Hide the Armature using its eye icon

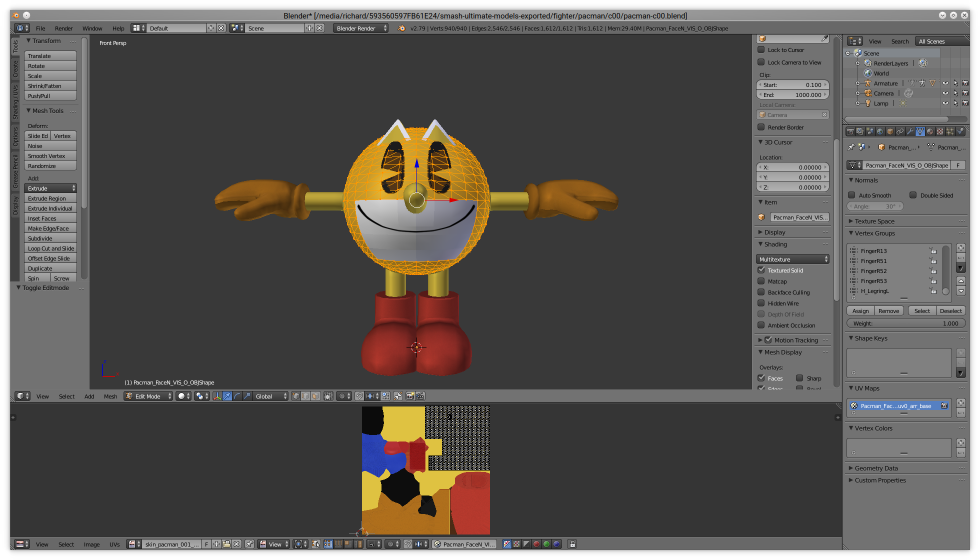945,83
